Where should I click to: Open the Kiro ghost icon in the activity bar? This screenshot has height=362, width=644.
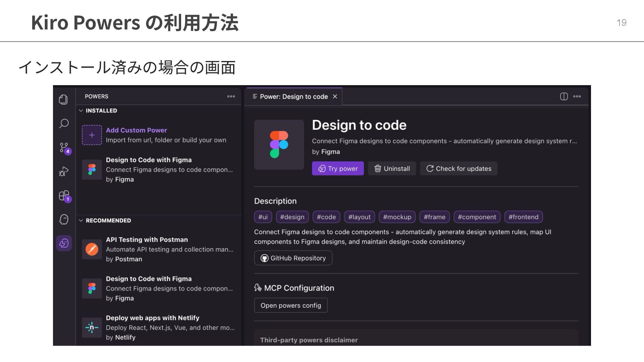click(x=64, y=220)
